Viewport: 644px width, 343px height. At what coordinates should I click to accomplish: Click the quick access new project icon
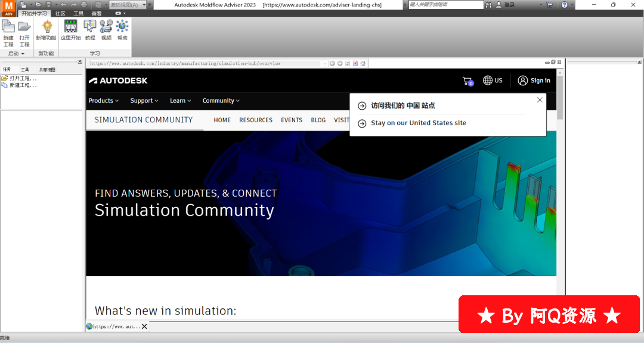tap(23, 5)
